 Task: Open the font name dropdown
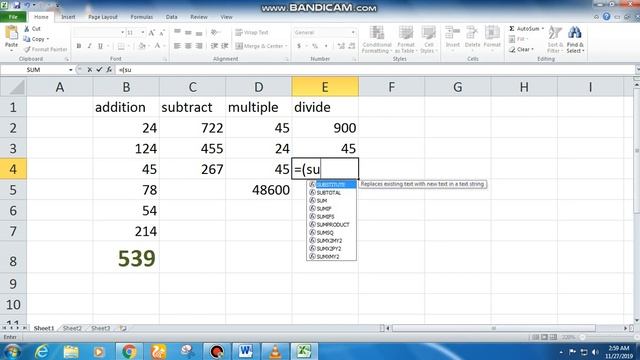(x=122, y=32)
